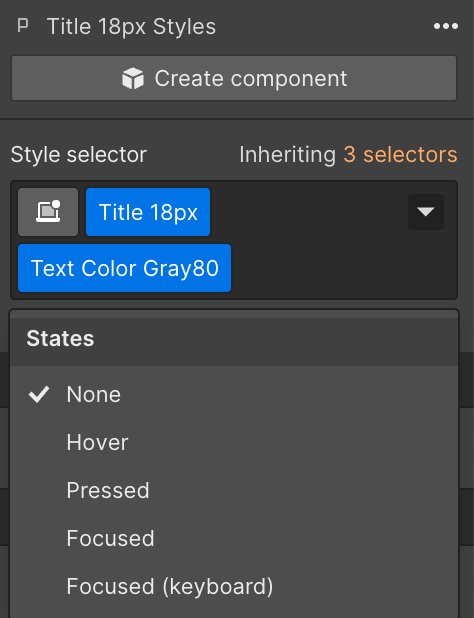Click the Create component button
The height and width of the screenshot is (618, 474).
[x=234, y=78]
